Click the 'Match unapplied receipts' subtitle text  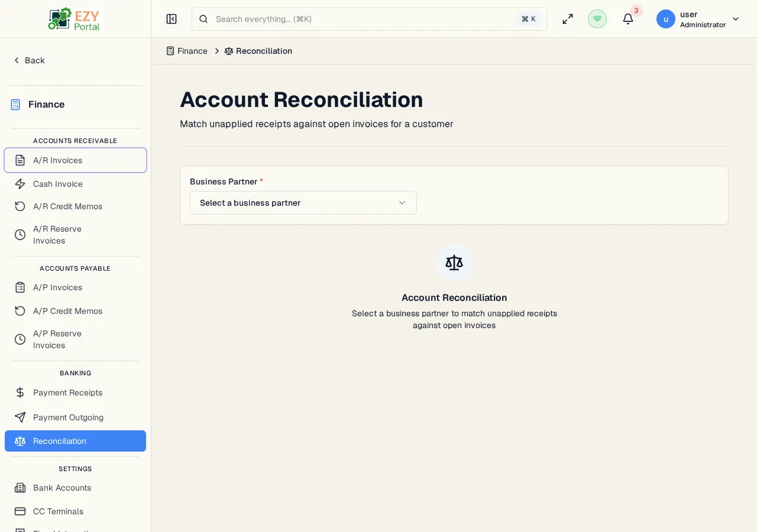point(316,124)
